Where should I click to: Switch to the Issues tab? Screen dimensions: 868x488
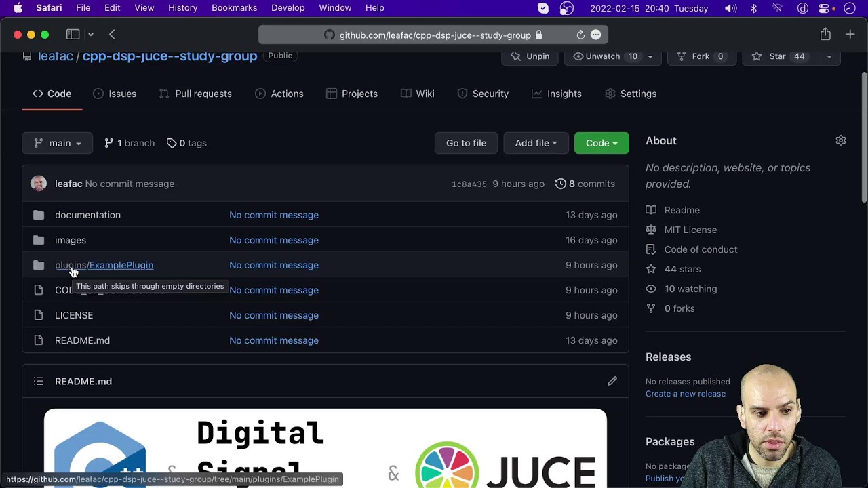point(115,94)
